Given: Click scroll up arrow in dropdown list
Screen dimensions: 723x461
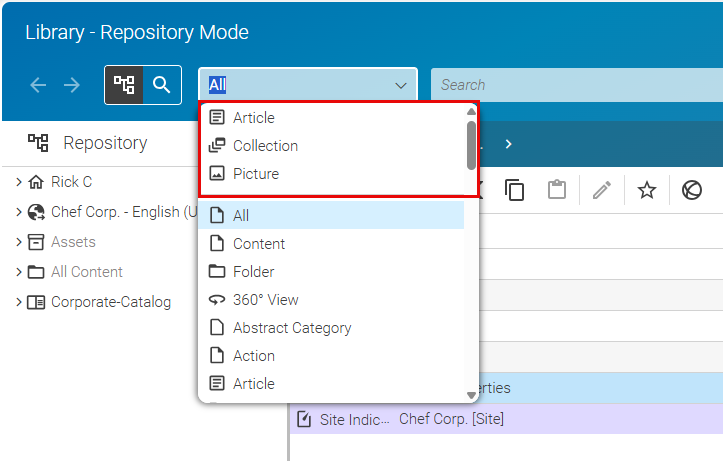Looking at the screenshot, I should coord(471,112).
